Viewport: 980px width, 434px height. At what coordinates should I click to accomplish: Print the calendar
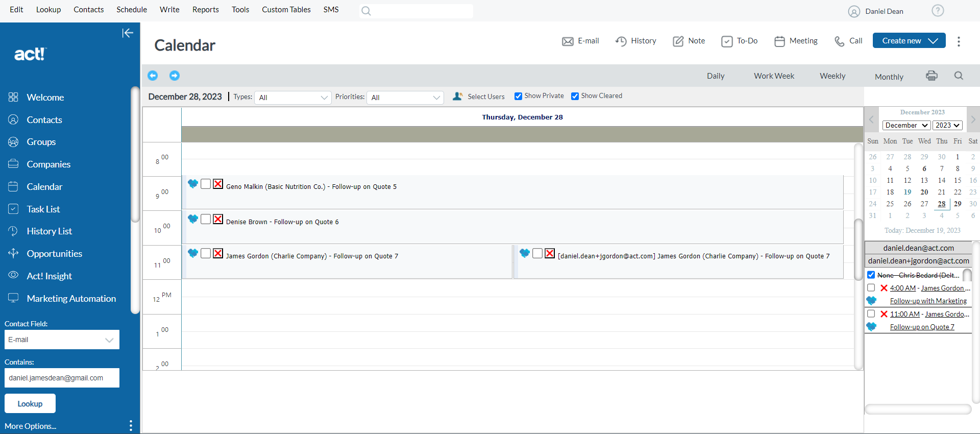pos(932,76)
